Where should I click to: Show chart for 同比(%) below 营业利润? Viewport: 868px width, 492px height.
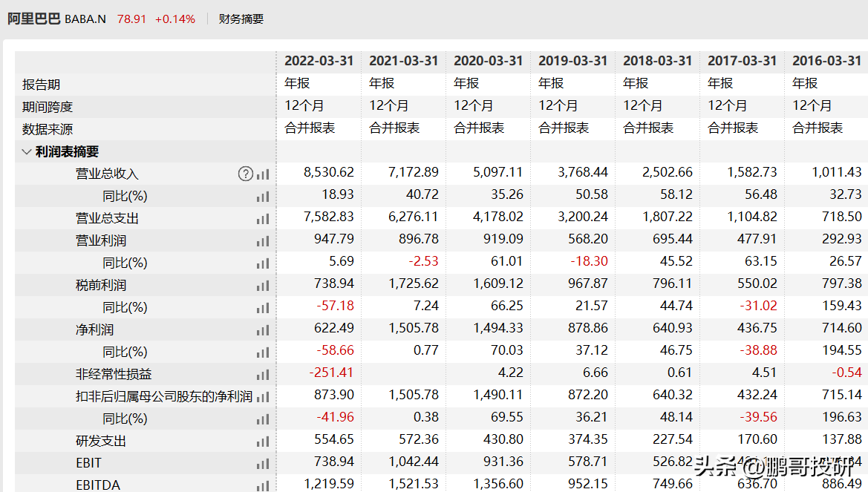pos(263,263)
